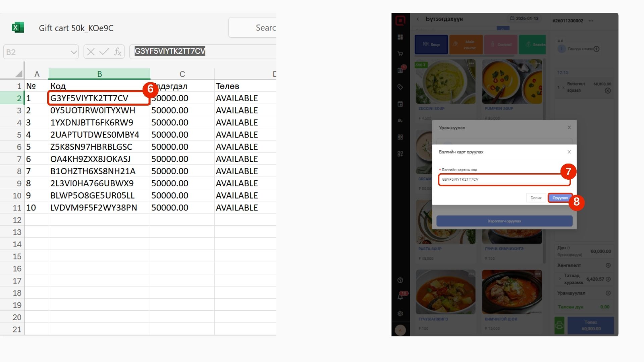Viewport: 644px width, 362px height.
Task: Select column B header in spreadsheet
Action: tap(99, 74)
